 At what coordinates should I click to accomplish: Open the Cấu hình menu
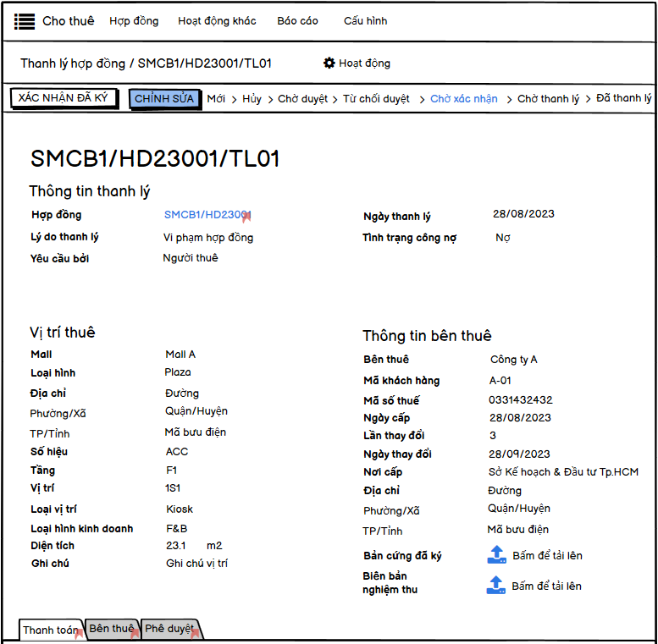click(366, 21)
